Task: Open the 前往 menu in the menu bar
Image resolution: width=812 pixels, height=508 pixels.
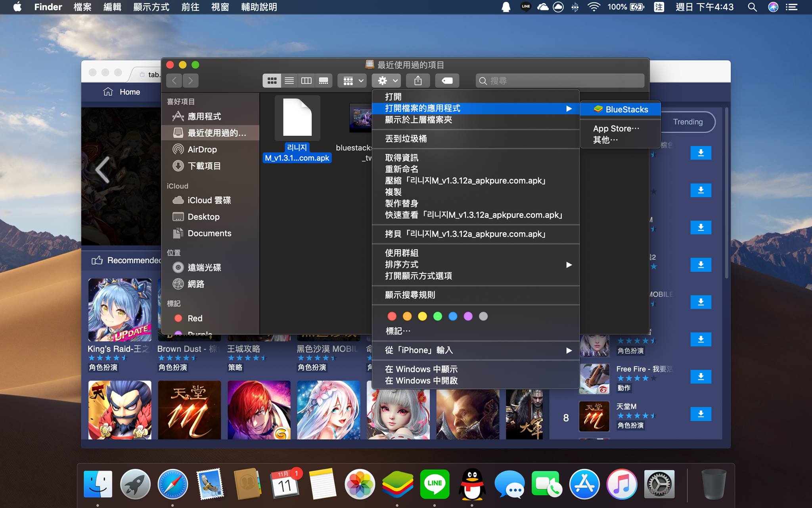Action: point(190,7)
